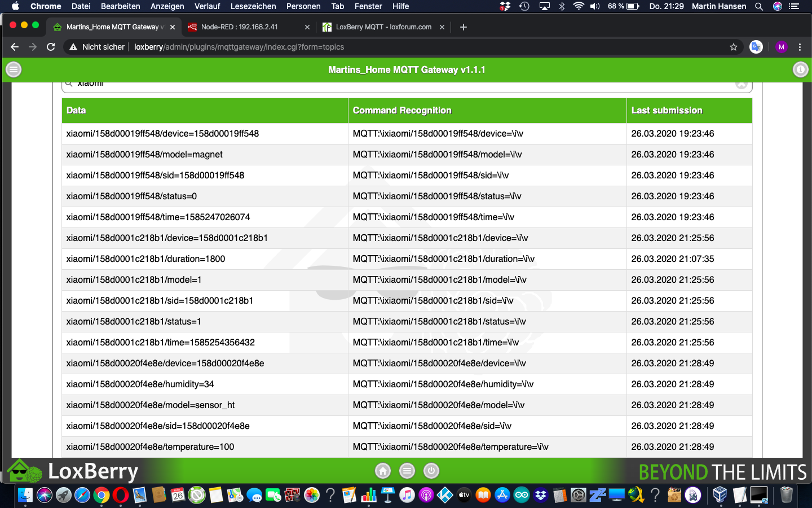Open the Lesezeichen menu in menu bar
Screen dimensions: 812x508
coord(253,6)
